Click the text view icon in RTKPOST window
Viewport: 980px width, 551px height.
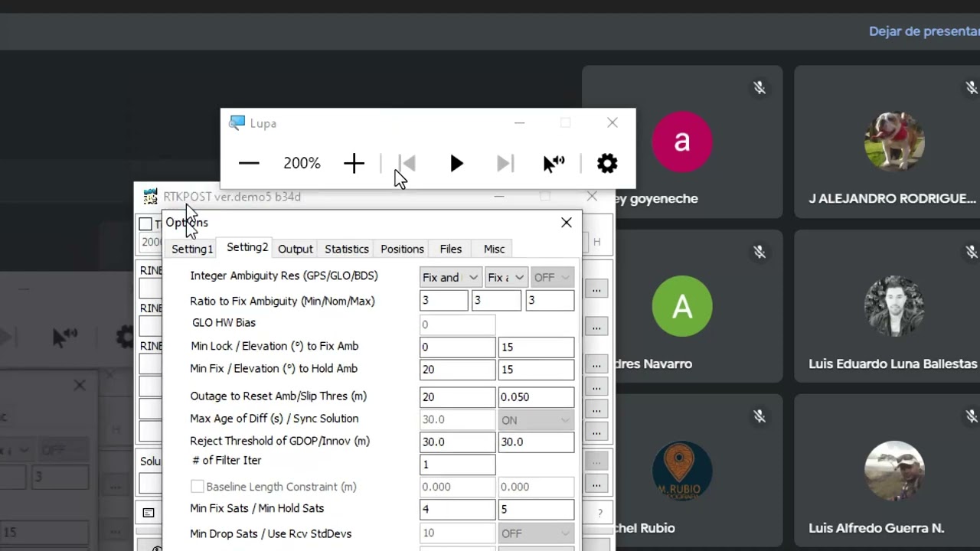[149, 513]
